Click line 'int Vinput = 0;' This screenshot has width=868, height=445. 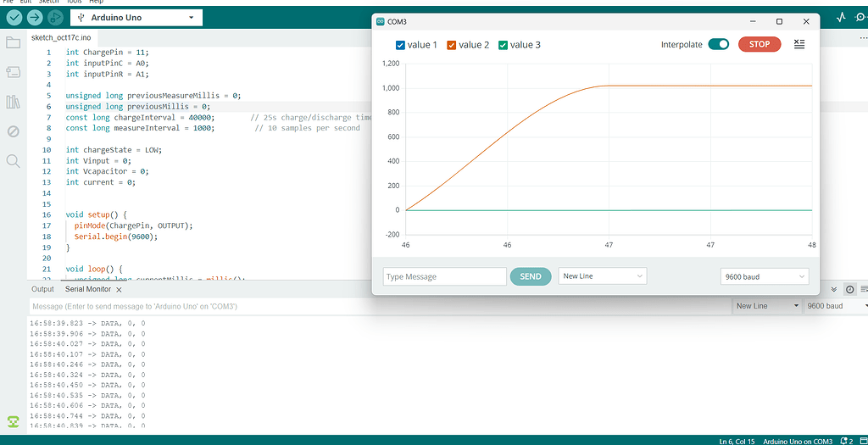(x=98, y=161)
